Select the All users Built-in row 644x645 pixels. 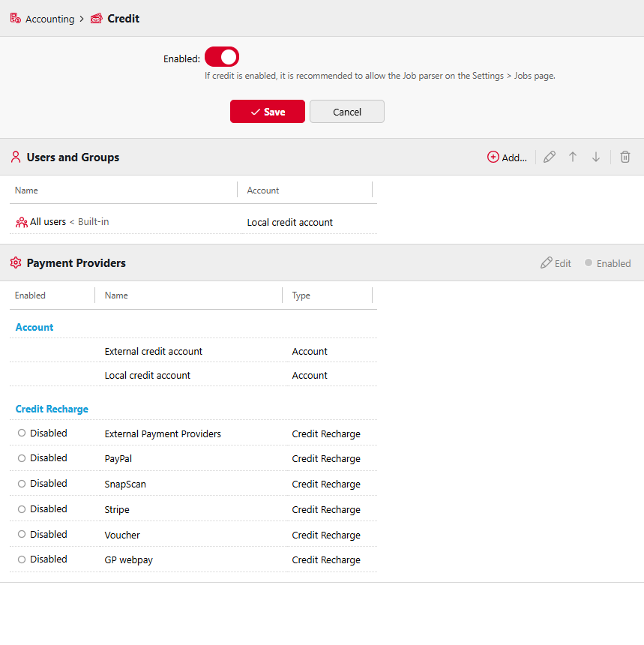[193, 222]
